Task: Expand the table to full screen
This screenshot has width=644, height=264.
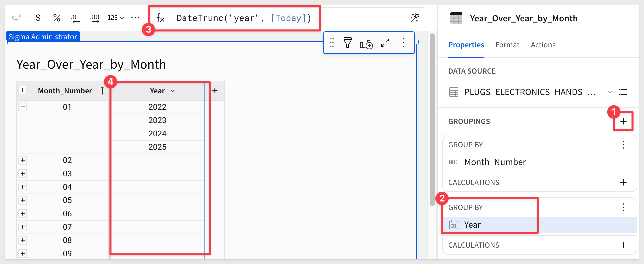Action: [x=385, y=43]
